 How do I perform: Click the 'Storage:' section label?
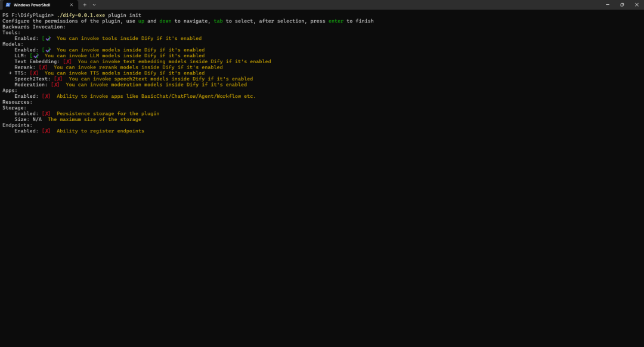(x=14, y=107)
